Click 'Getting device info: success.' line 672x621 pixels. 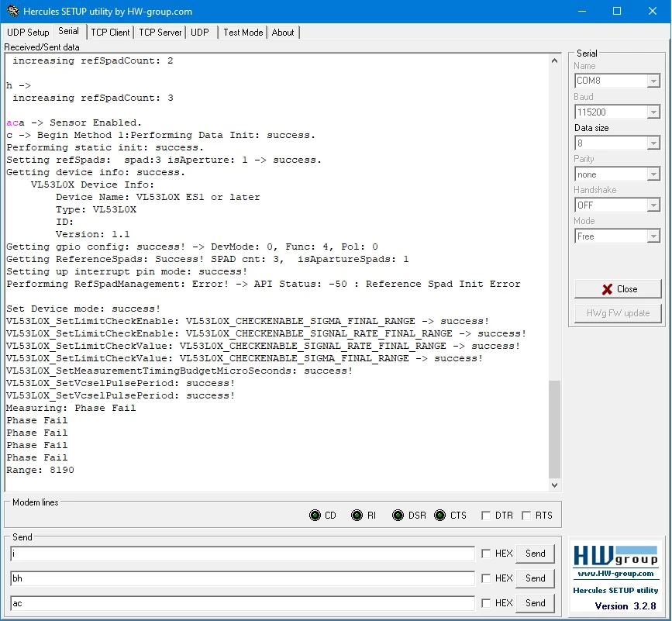point(95,173)
